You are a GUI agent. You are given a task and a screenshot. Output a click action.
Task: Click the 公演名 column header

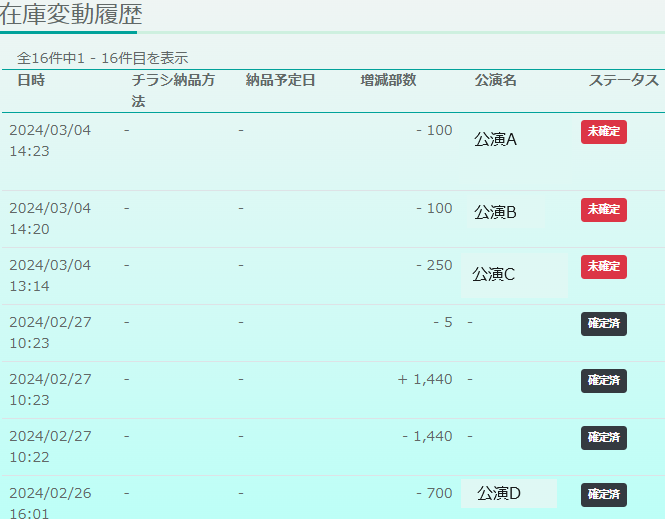tap(496, 80)
